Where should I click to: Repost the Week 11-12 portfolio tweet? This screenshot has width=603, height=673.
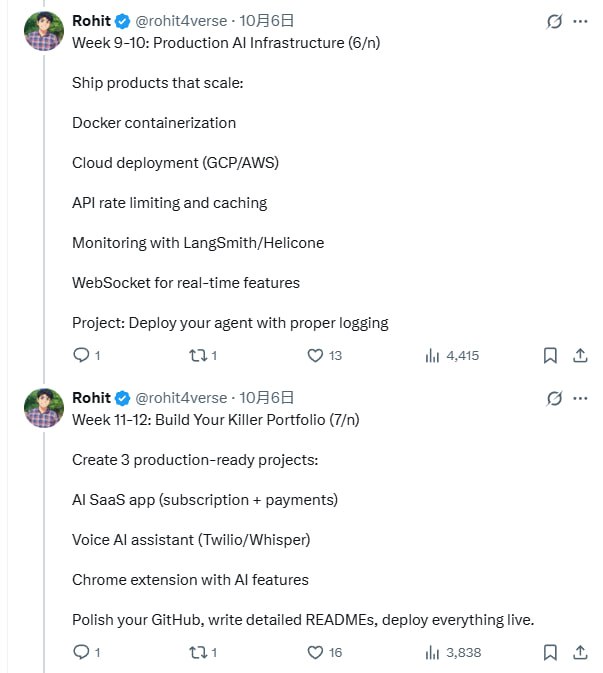tap(196, 652)
